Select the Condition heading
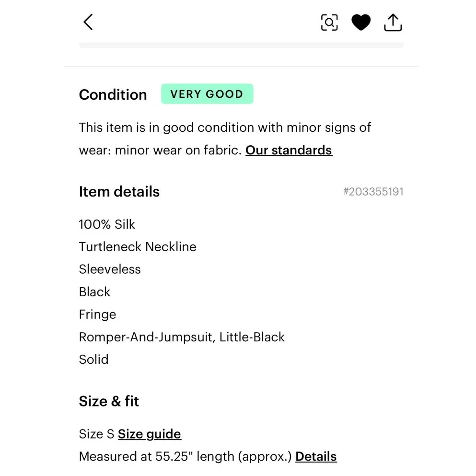This screenshot has height=476, width=476. 113,94
